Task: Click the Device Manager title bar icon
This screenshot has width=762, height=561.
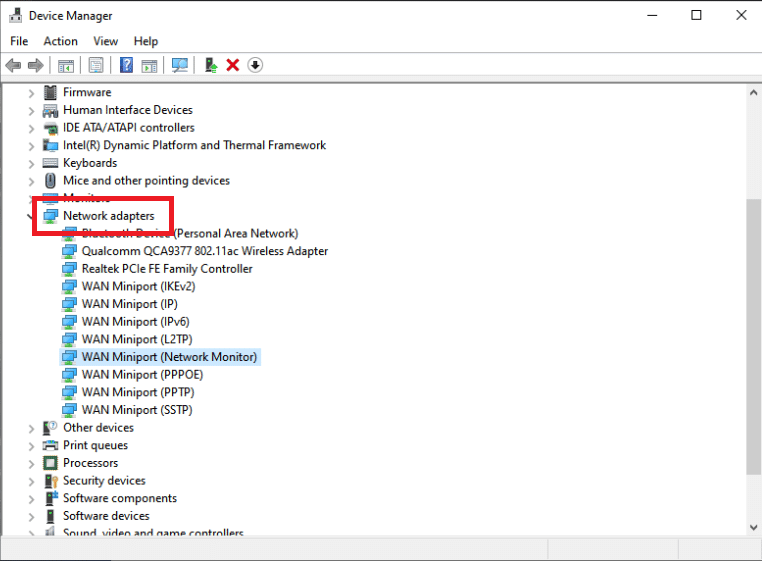Action: (16, 16)
